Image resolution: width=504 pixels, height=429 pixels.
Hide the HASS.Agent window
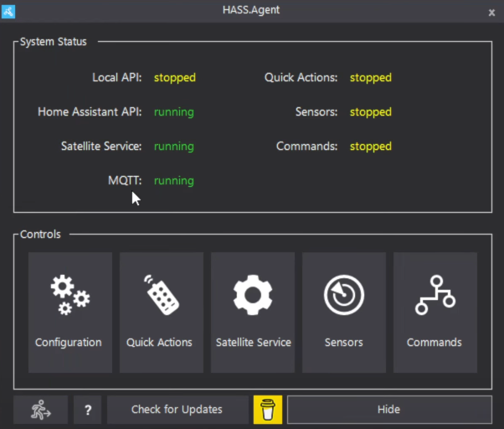click(x=389, y=410)
